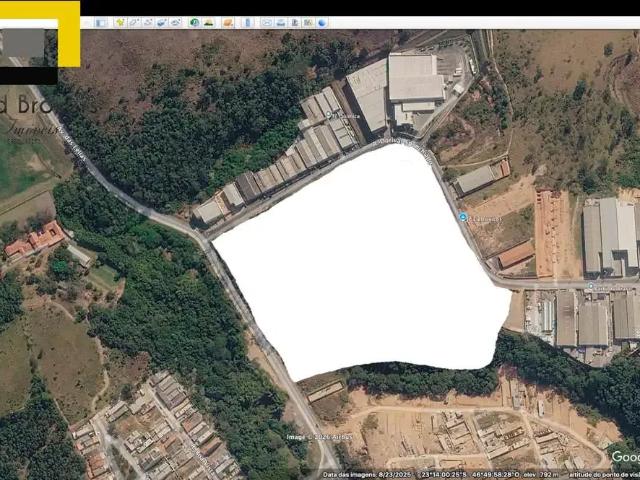Click the View in Google Maps icon
The image size is (640, 480).
pos(308,22)
